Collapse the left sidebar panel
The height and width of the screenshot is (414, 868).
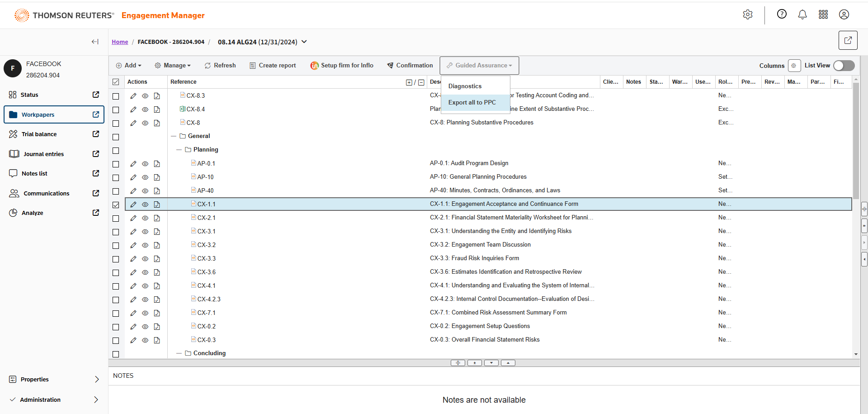pos(95,42)
